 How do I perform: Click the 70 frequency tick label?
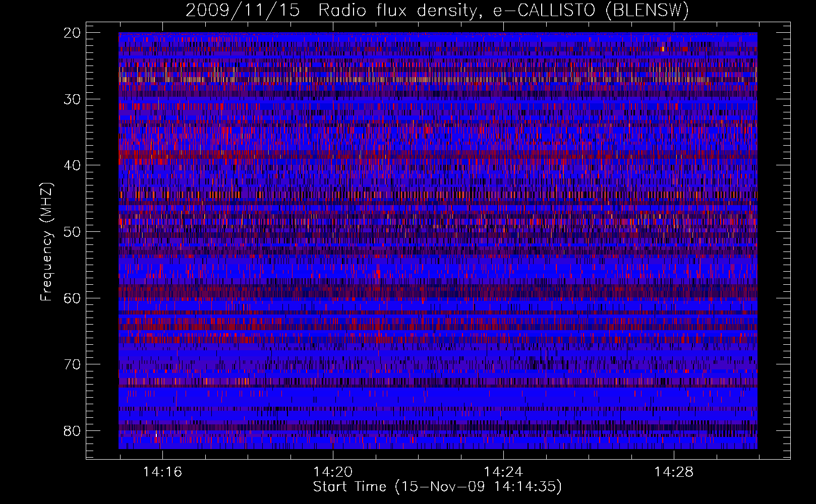tap(73, 364)
